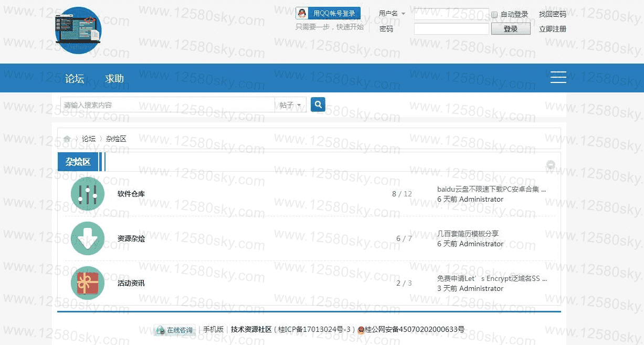
Task: Open the baidu云盘不限速下载 latest post
Action: 492,189
